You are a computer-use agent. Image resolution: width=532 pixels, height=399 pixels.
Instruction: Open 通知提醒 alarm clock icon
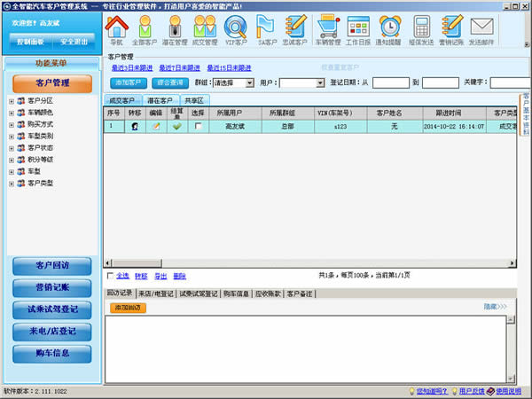click(390, 26)
